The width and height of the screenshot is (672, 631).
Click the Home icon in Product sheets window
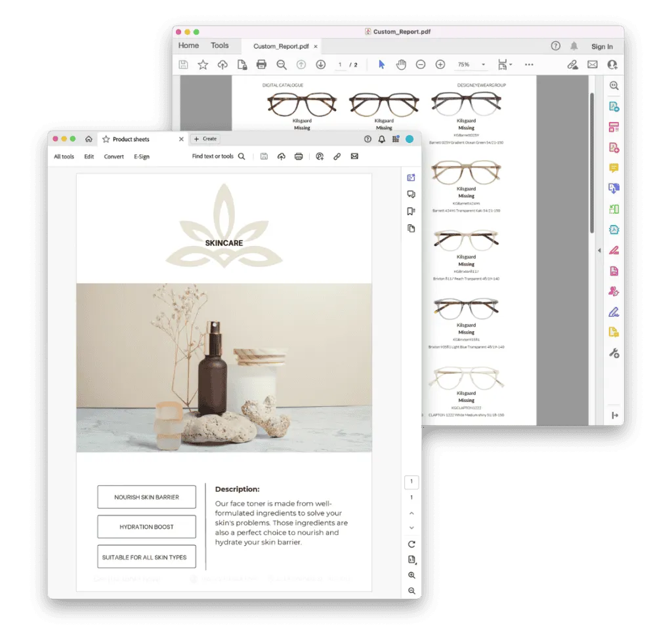coord(89,139)
